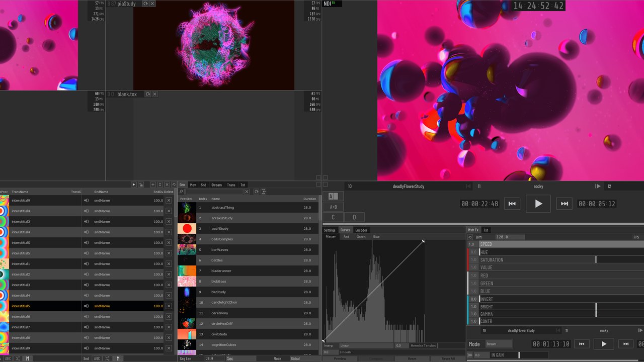Select bus C button
The image size is (644, 362).
[333, 217]
